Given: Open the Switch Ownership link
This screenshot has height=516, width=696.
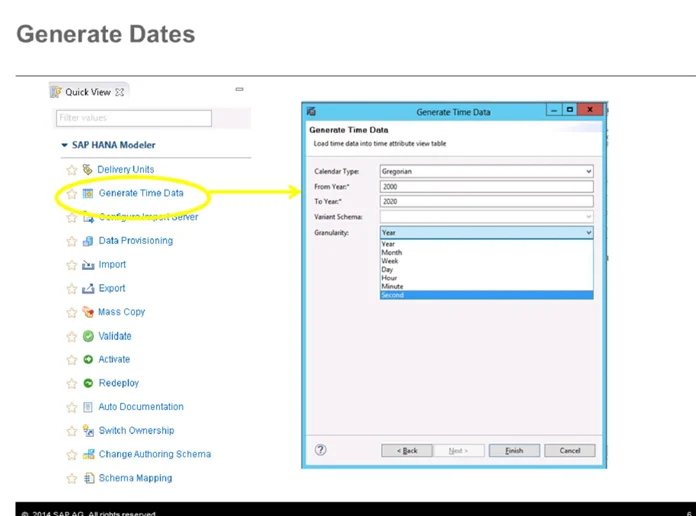Looking at the screenshot, I should (136, 431).
